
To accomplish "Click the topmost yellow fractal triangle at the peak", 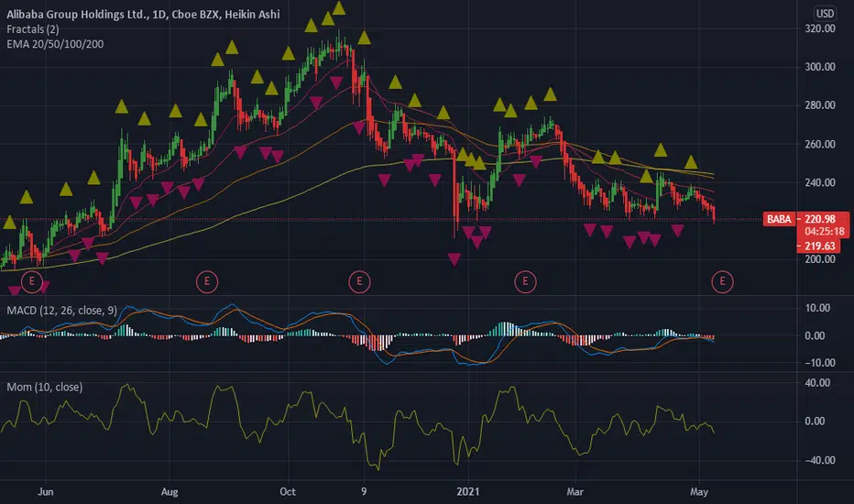I will pyautogui.click(x=339, y=7).
